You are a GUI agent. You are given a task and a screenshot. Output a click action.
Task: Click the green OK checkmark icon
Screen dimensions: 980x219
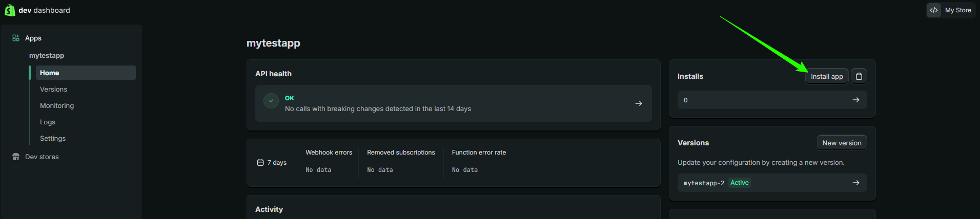[x=271, y=101]
